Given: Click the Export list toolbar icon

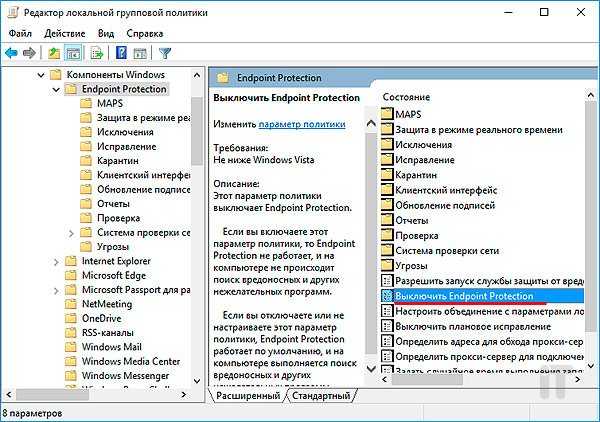Looking at the screenshot, I should [97, 53].
